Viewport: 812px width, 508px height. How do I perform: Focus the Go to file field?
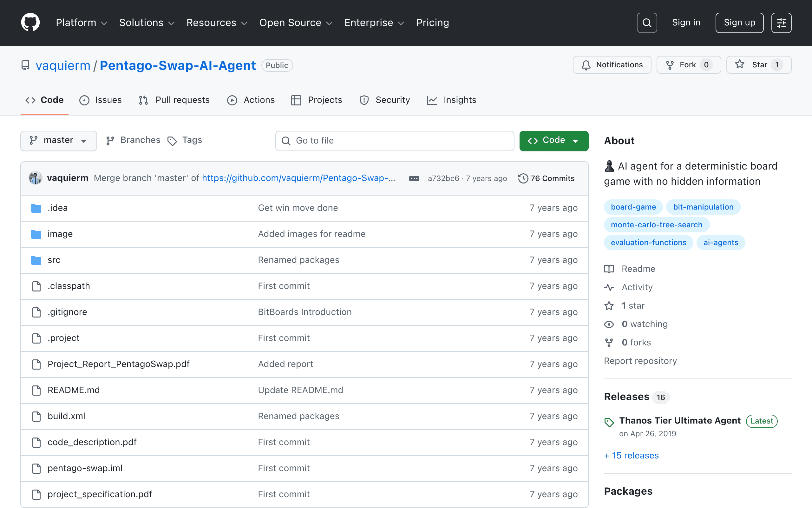coord(395,141)
